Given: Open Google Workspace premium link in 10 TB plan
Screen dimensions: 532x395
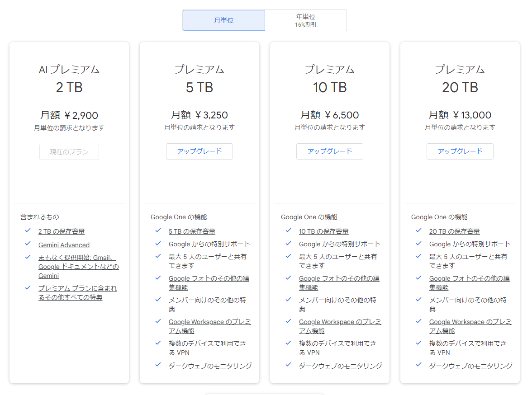Looking at the screenshot, I should [x=340, y=326].
